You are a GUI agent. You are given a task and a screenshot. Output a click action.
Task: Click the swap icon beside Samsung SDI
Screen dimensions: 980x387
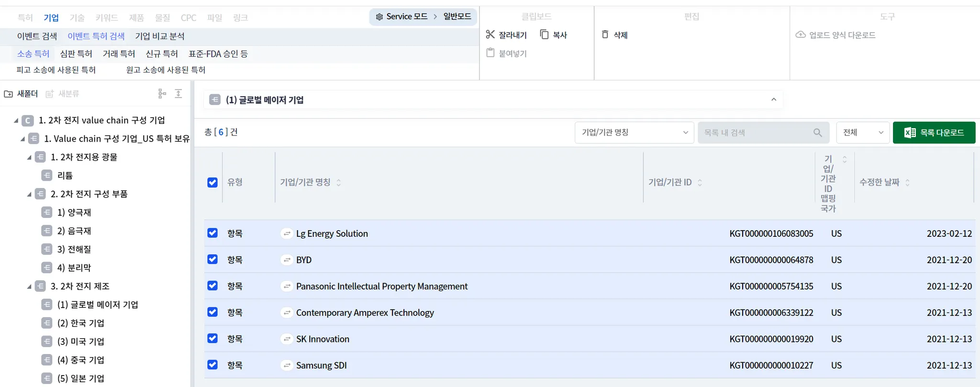(x=287, y=365)
